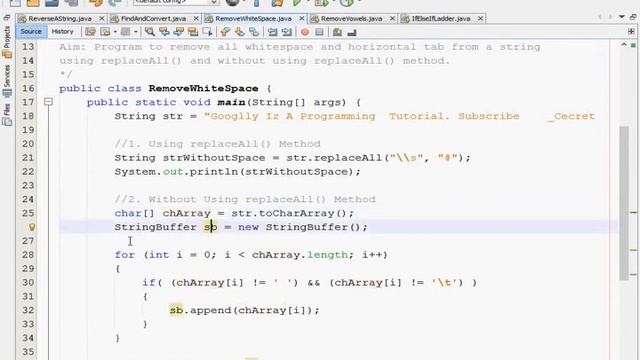The image size is (640, 360).
Task: Toggle Highlight Search icon in editor toolbar
Action: pos(193,32)
